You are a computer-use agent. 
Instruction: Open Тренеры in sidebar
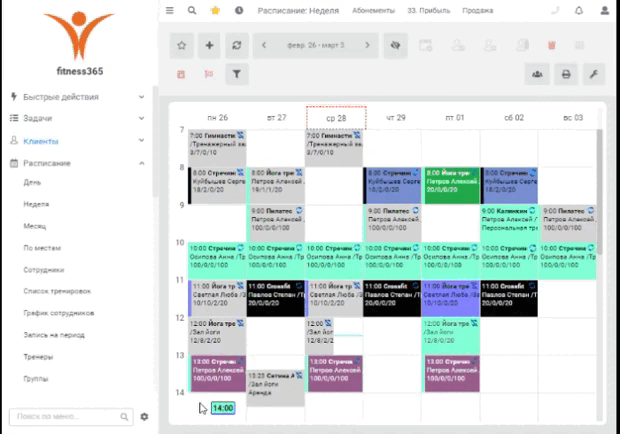[x=38, y=357]
